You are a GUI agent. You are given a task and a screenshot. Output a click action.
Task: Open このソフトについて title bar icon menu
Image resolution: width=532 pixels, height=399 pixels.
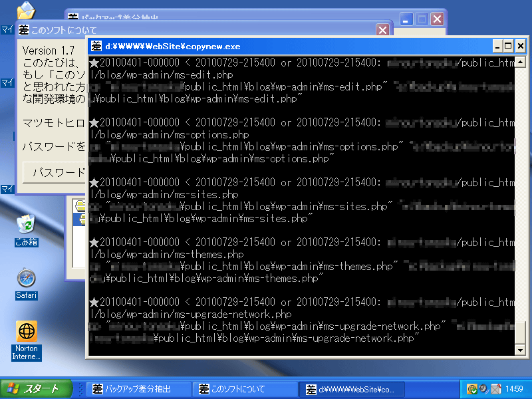[24, 30]
